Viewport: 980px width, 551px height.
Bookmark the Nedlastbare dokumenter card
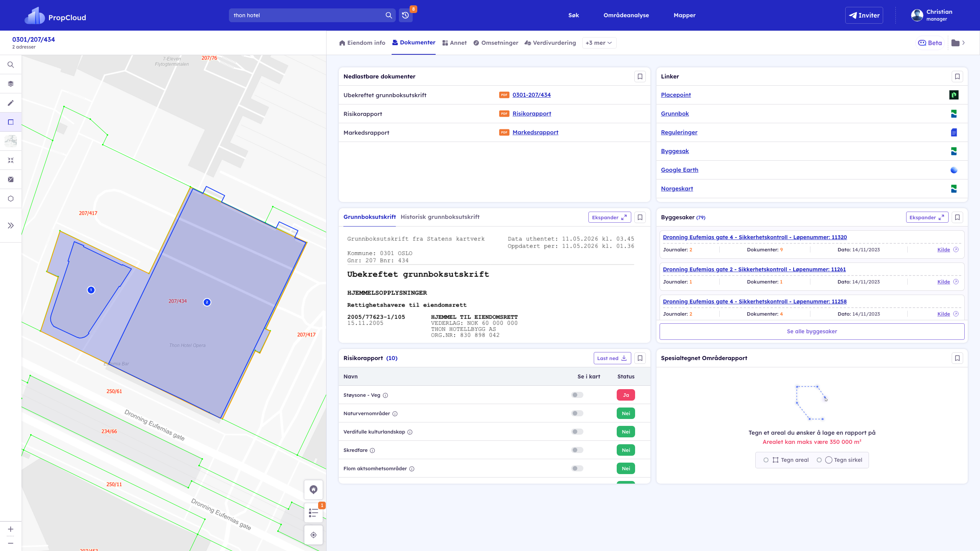coord(640,77)
